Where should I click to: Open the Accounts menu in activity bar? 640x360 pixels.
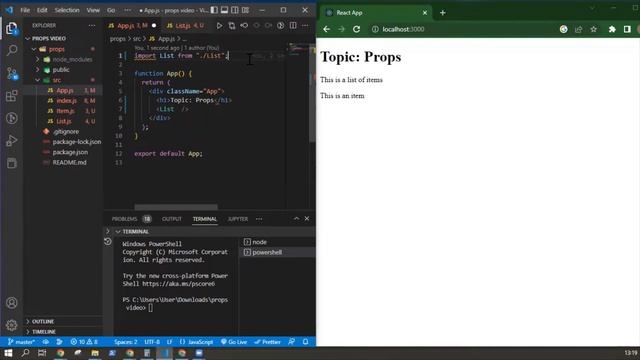(11, 303)
